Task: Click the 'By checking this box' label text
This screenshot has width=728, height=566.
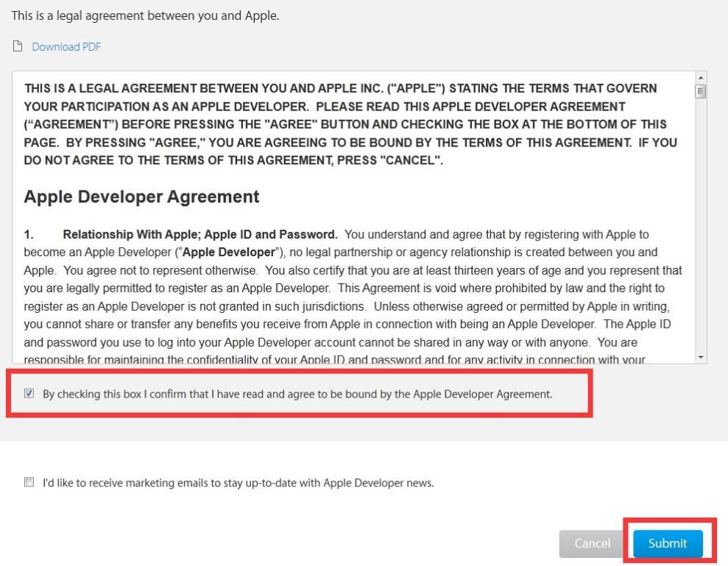Action: click(297, 395)
